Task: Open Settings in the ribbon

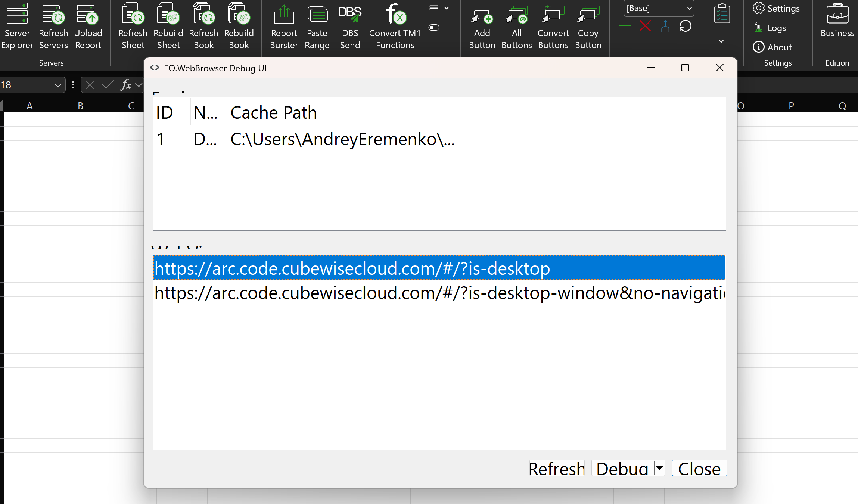Action: pyautogui.click(x=776, y=8)
